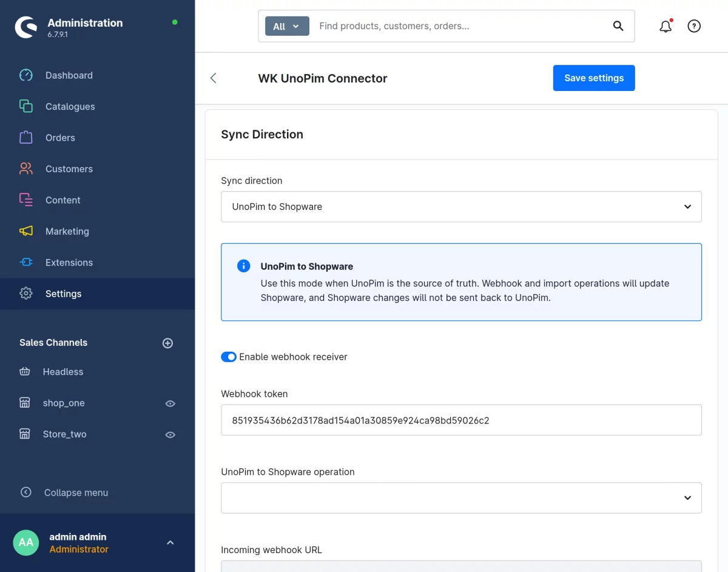
Task: Click the Content layout icon
Action: tap(25, 200)
